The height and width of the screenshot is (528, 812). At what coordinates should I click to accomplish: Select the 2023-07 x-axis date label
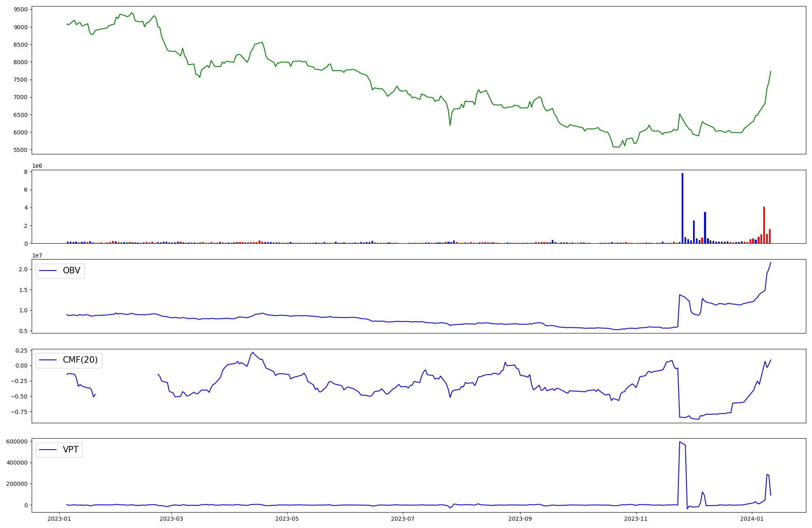[403, 519]
